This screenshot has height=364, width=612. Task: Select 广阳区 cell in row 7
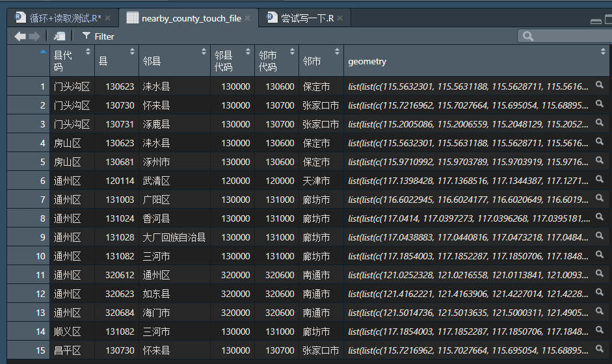click(x=175, y=200)
